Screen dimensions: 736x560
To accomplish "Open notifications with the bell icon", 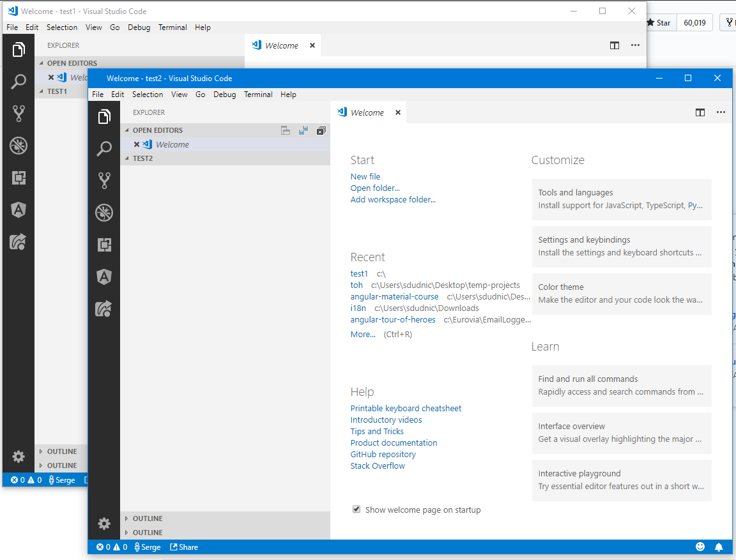I will coord(719,547).
